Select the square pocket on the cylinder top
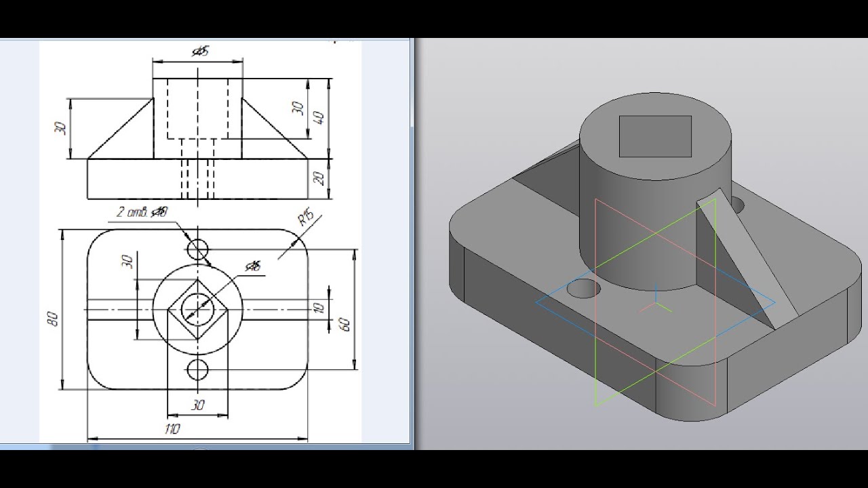 click(655, 136)
